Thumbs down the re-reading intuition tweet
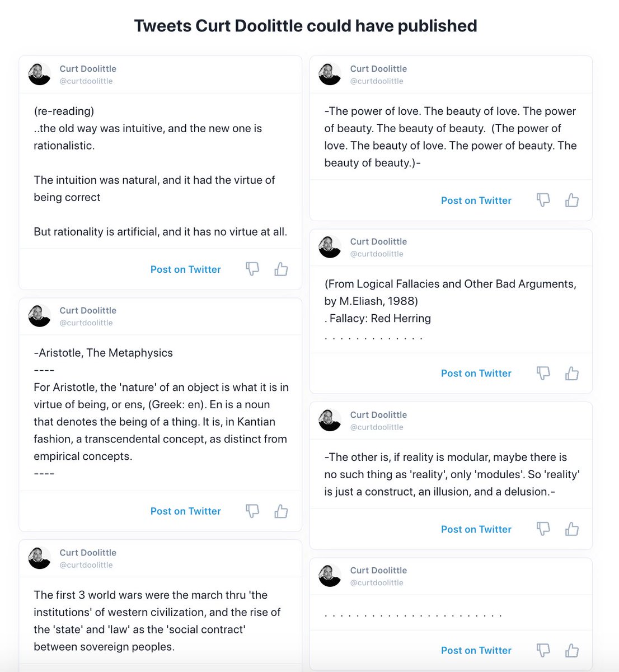The image size is (619, 672). coord(252,269)
